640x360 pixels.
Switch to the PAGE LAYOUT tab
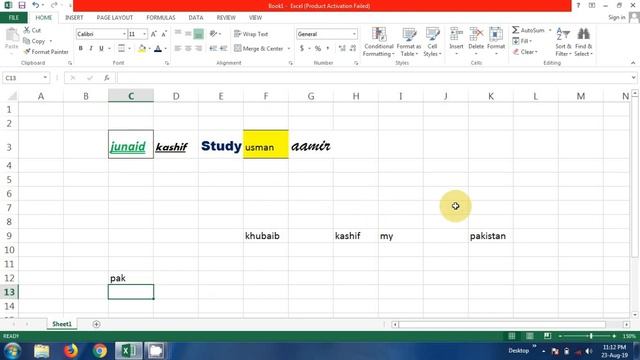point(115,18)
